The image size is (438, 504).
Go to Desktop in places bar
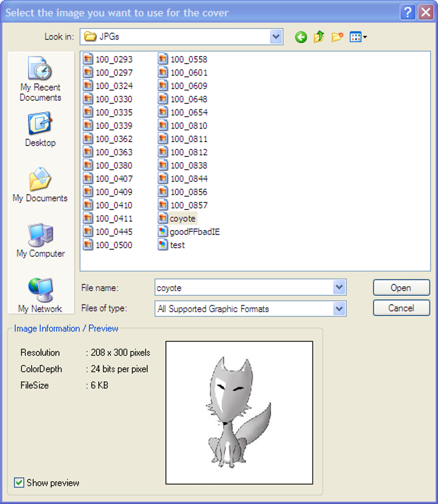[x=40, y=130]
